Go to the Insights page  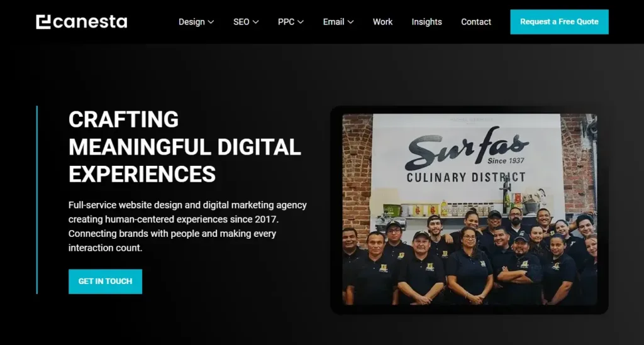427,22
